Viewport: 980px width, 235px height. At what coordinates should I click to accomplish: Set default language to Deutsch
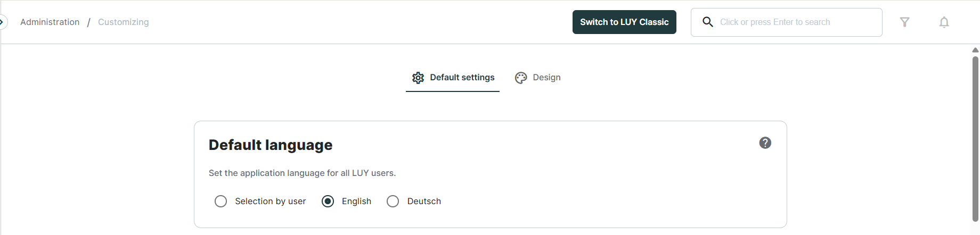[393, 201]
